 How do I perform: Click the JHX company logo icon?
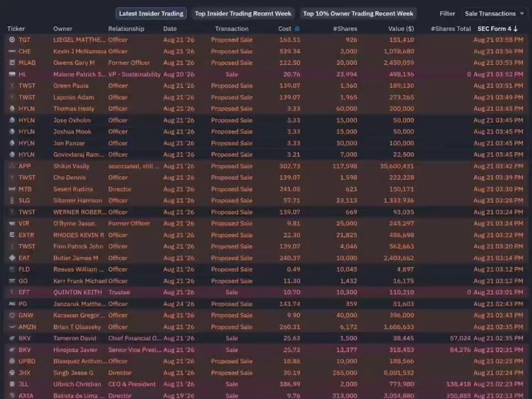12,372
